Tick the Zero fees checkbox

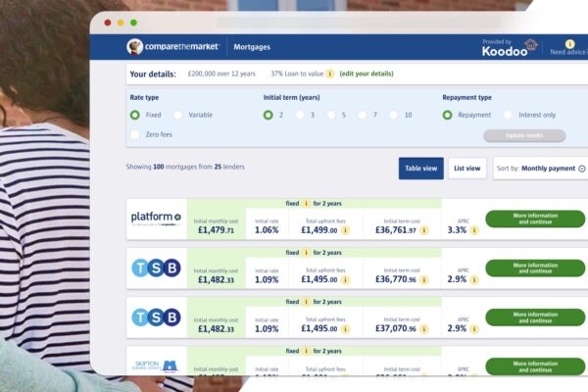135,134
